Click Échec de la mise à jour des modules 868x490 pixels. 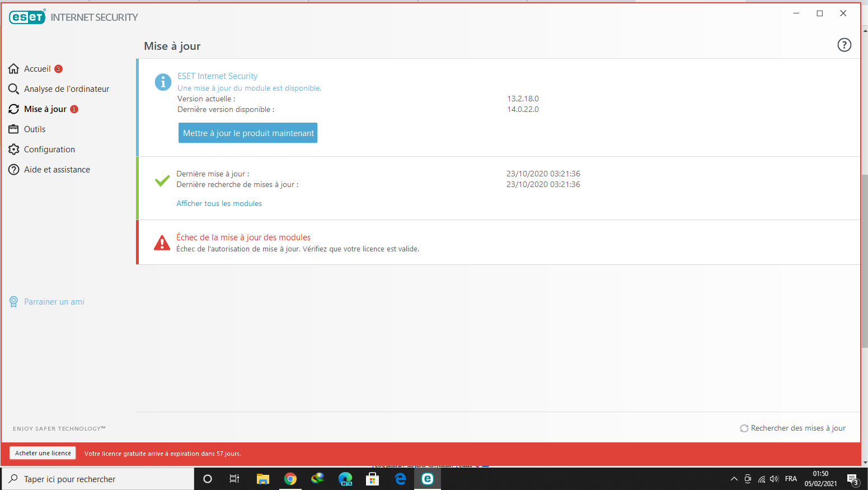[x=243, y=237]
